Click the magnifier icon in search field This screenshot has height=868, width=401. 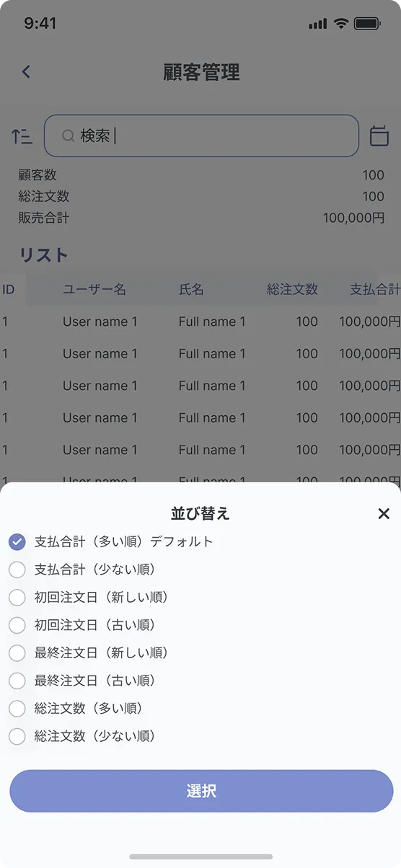coord(68,136)
